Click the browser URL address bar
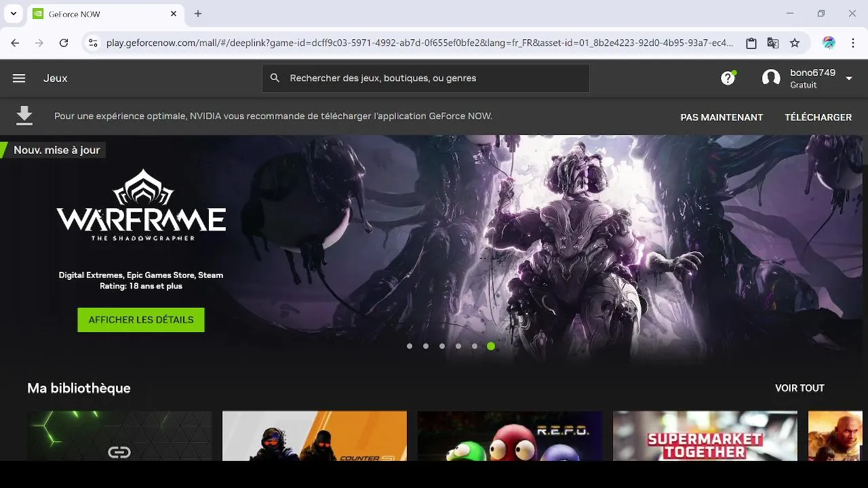The image size is (868, 488). (x=419, y=43)
